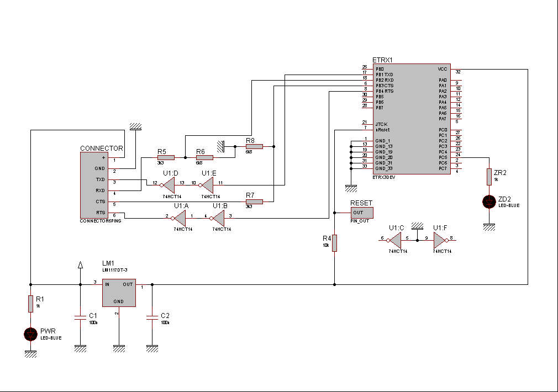Click the ground symbol below ZD2 LED

point(489,227)
